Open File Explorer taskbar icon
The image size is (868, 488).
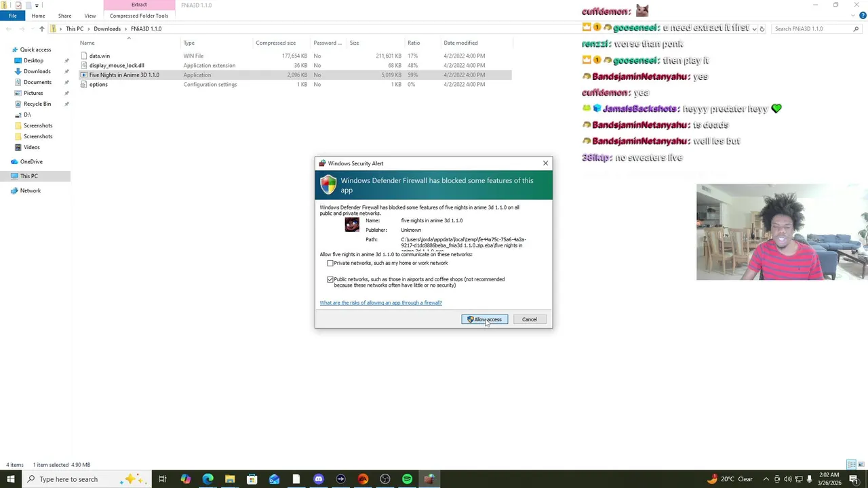tap(230, 479)
